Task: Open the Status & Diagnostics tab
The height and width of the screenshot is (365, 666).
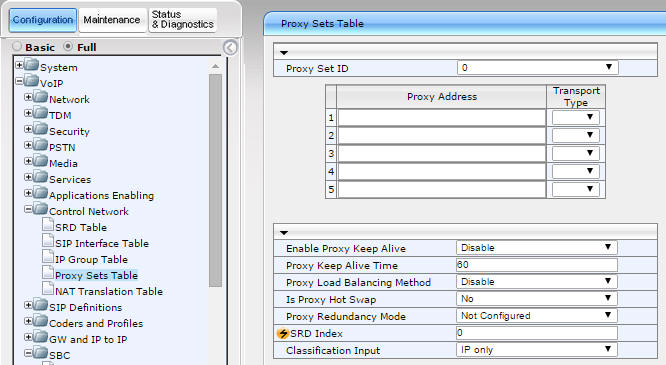Action: pyautogui.click(x=183, y=20)
